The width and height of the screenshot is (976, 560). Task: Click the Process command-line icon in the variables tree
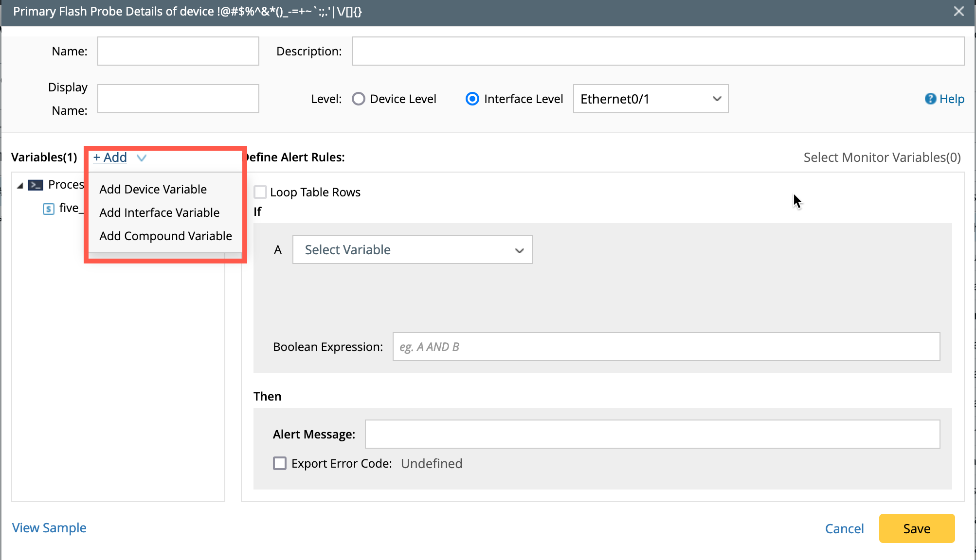[36, 185]
